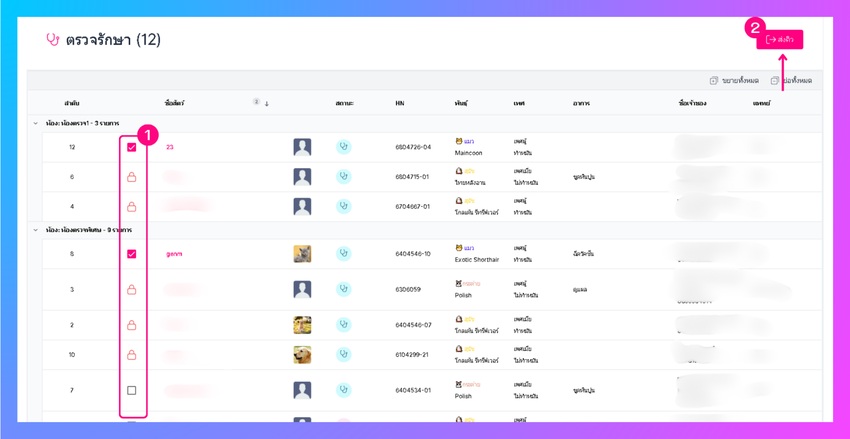Viewport: 850px width, 439px height.
Task: Click the lock icon on queue row 10
Action: 131,355
